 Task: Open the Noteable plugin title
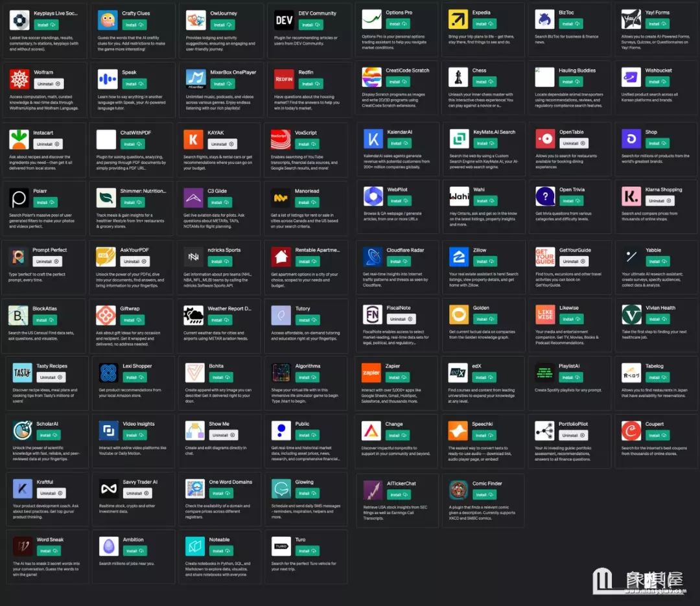click(x=219, y=539)
